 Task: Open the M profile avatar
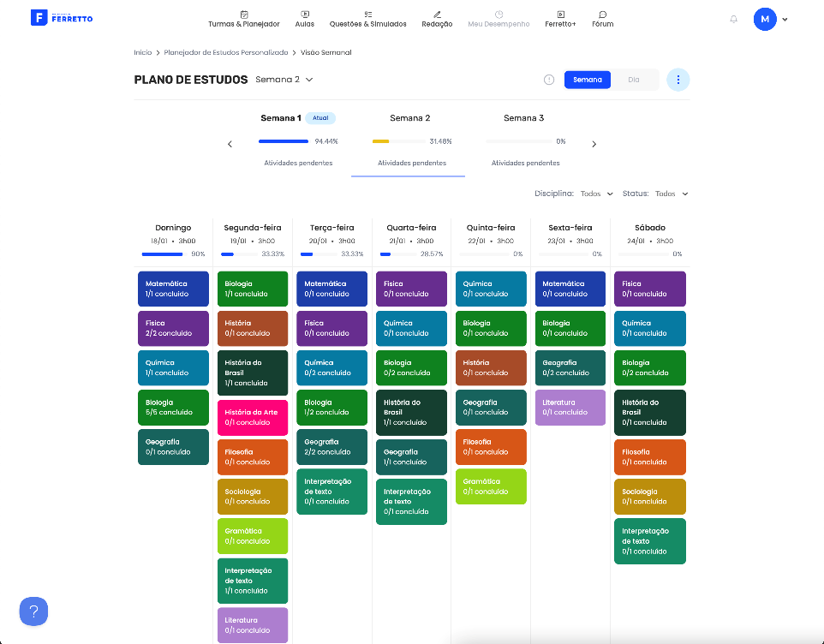[x=765, y=20]
